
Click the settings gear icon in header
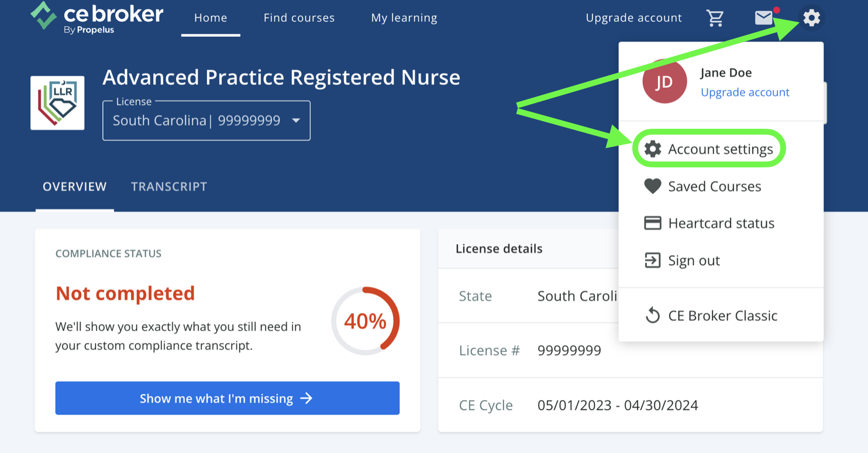coord(811,18)
